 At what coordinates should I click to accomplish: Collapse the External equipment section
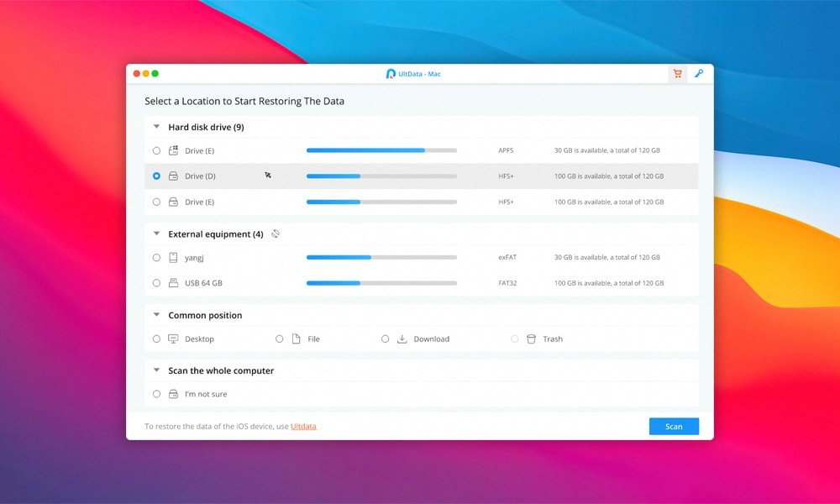coord(156,234)
